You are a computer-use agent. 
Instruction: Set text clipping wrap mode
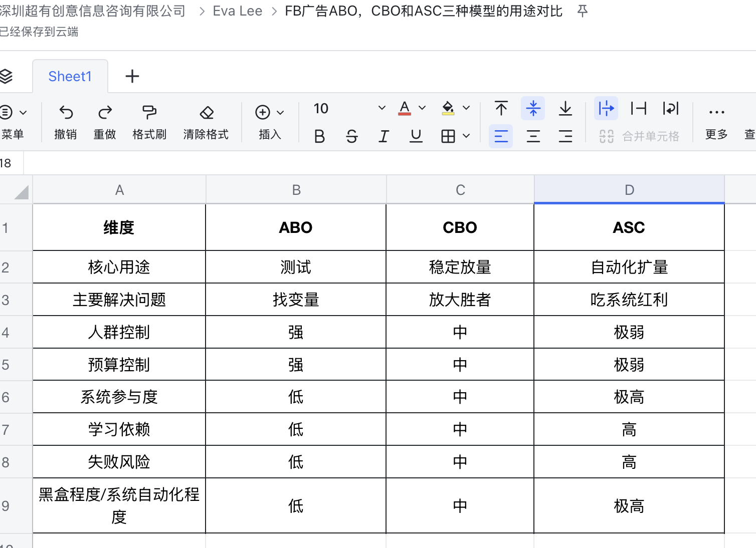point(638,108)
